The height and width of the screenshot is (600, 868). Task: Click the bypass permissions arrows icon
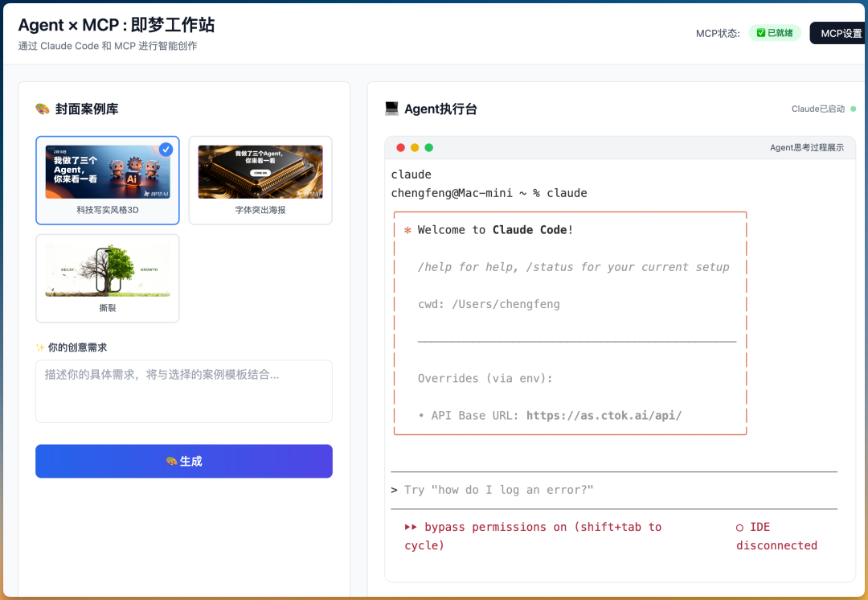tap(410, 527)
